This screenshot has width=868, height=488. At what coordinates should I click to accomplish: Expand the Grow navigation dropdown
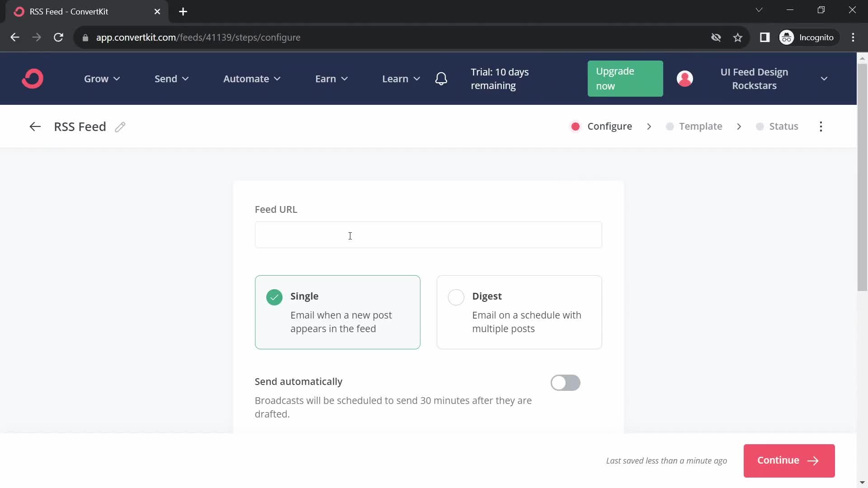(102, 79)
